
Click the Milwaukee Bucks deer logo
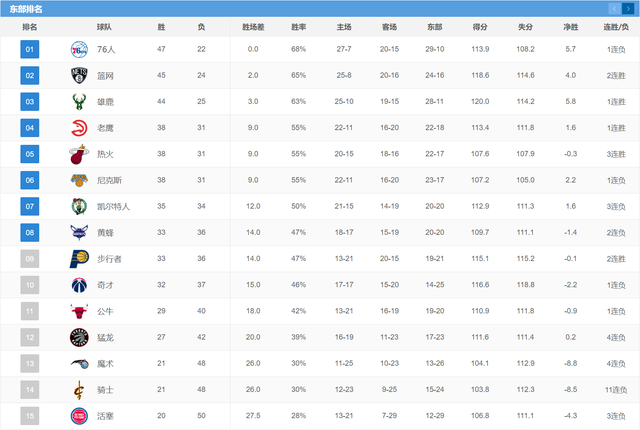click(x=79, y=102)
